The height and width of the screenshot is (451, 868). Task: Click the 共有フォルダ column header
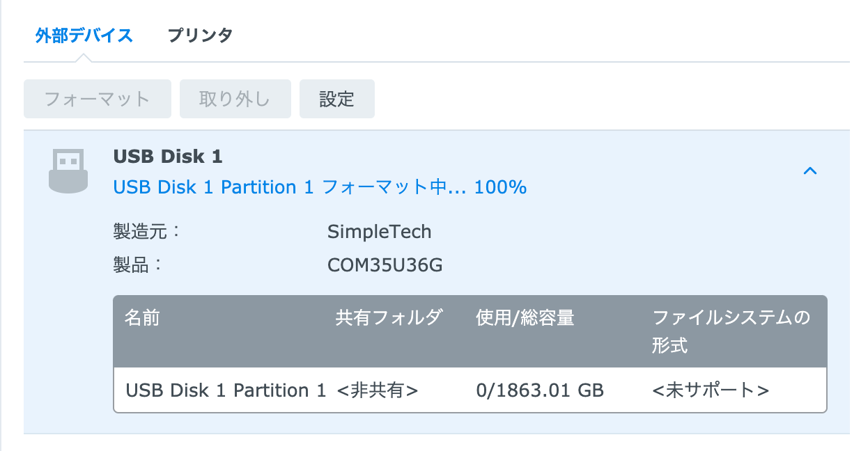pyautogui.click(x=389, y=318)
